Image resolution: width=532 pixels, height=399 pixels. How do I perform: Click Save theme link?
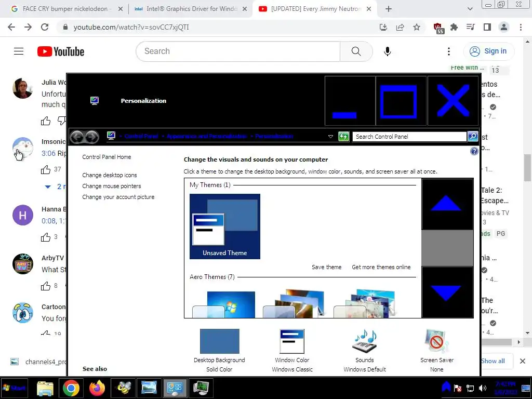click(x=326, y=267)
